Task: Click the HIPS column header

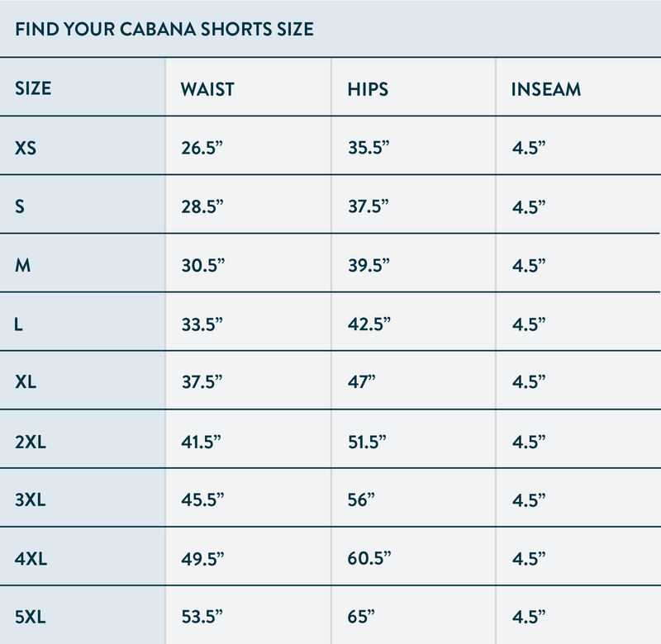Action: click(368, 88)
